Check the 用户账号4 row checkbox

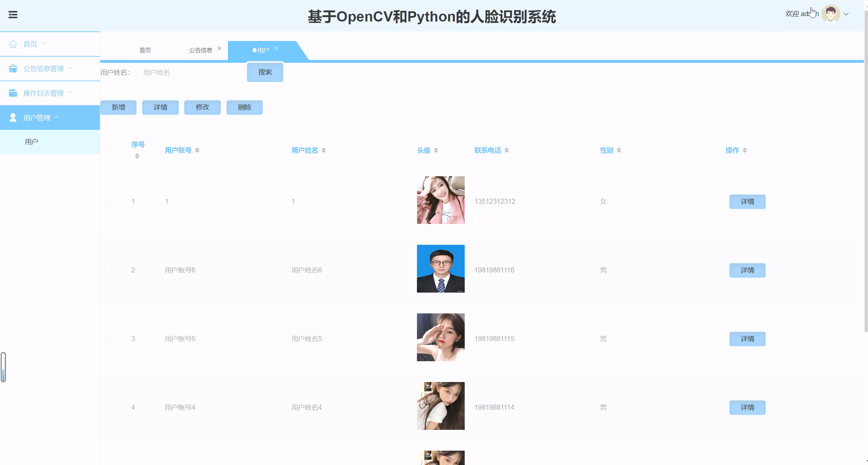(x=108, y=408)
